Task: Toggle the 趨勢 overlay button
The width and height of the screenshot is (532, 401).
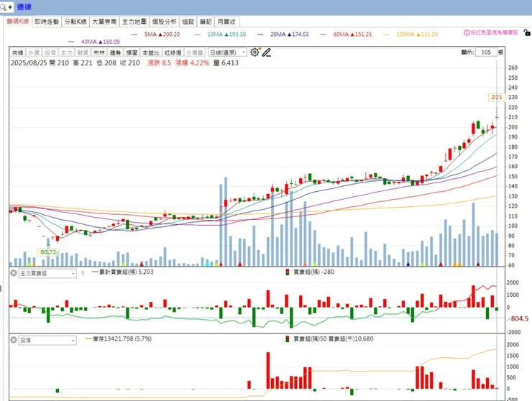Action: [x=115, y=52]
